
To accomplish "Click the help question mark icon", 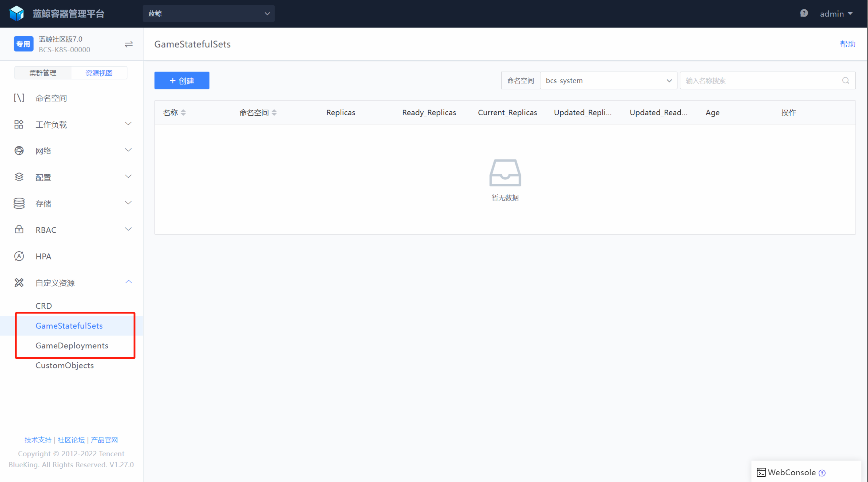I will [x=804, y=13].
